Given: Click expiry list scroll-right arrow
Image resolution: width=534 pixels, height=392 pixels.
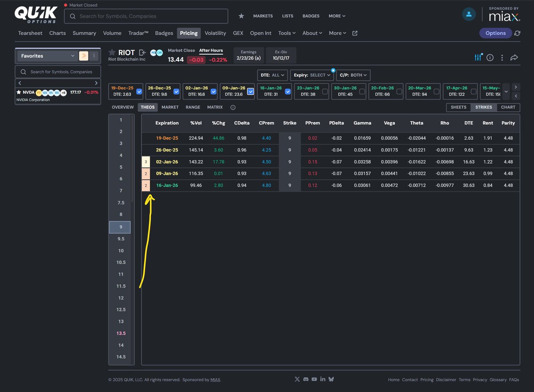Looking at the screenshot, I should pos(516,87).
